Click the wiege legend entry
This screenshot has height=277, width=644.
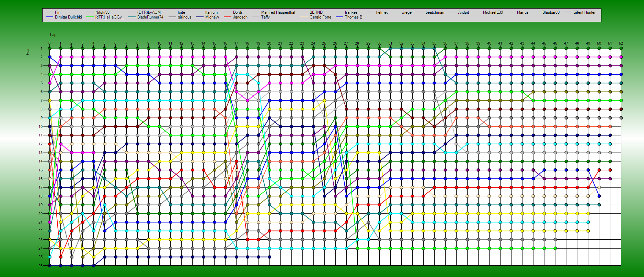406,12
